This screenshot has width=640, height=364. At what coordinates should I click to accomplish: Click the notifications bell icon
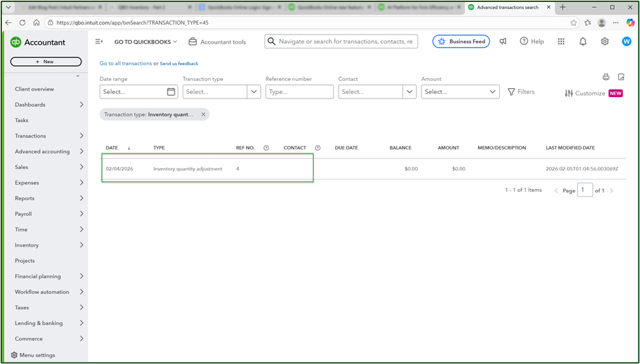(583, 42)
